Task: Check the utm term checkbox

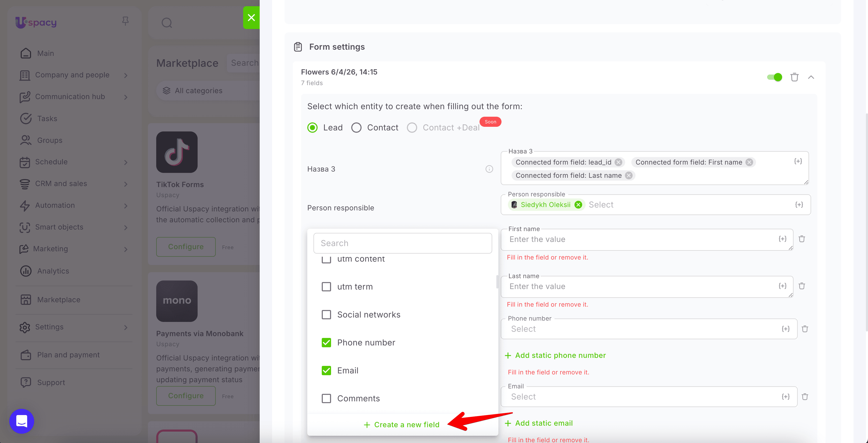Action: tap(326, 286)
